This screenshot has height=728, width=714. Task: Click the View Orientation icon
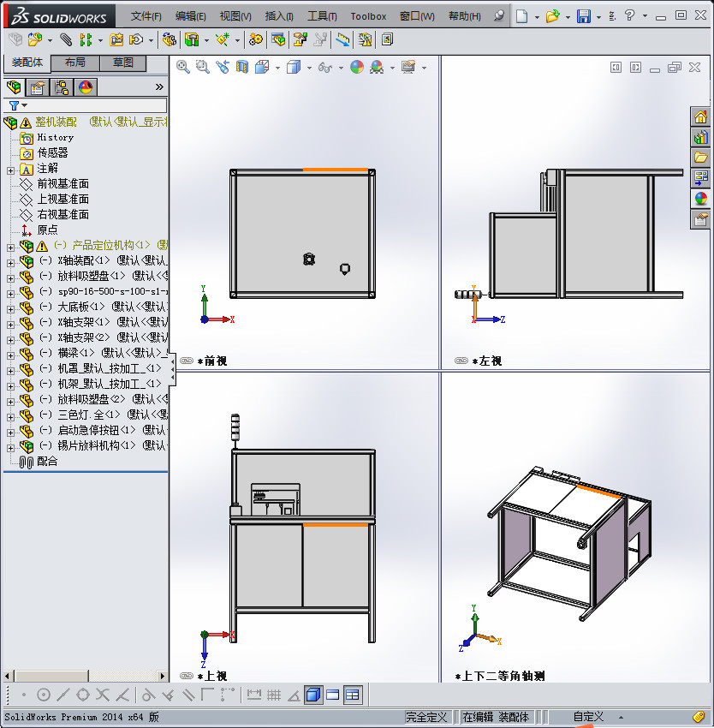point(262,68)
